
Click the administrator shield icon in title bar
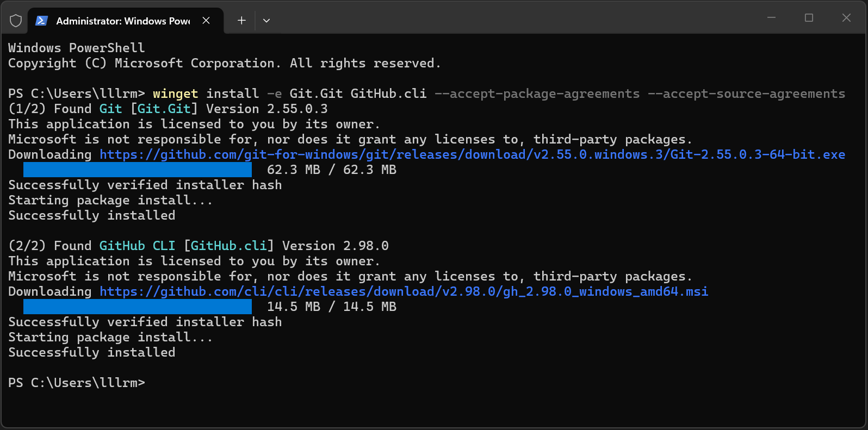click(x=16, y=21)
